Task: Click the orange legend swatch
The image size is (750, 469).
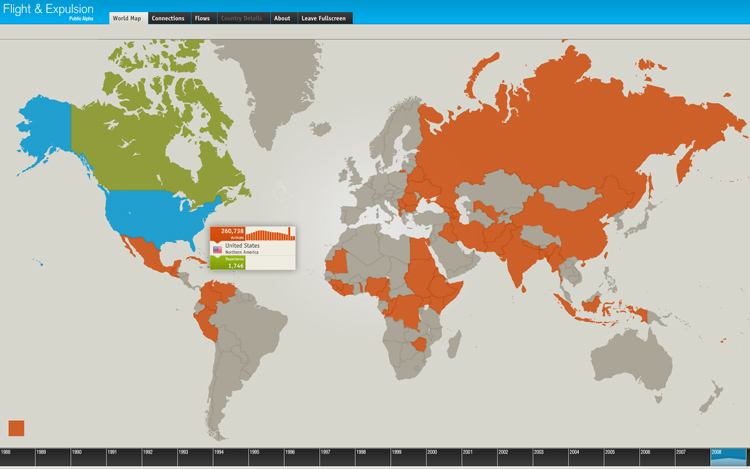Action: tap(16, 428)
